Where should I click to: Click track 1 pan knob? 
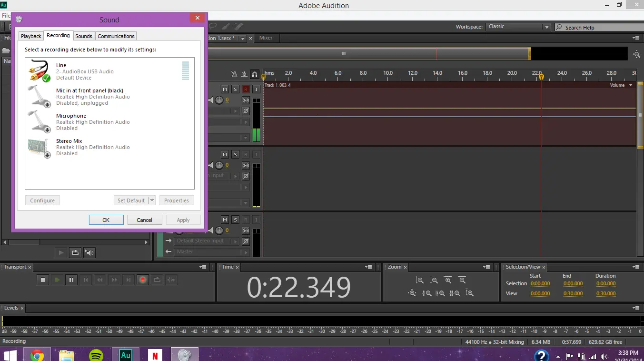click(x=219, y=100)
